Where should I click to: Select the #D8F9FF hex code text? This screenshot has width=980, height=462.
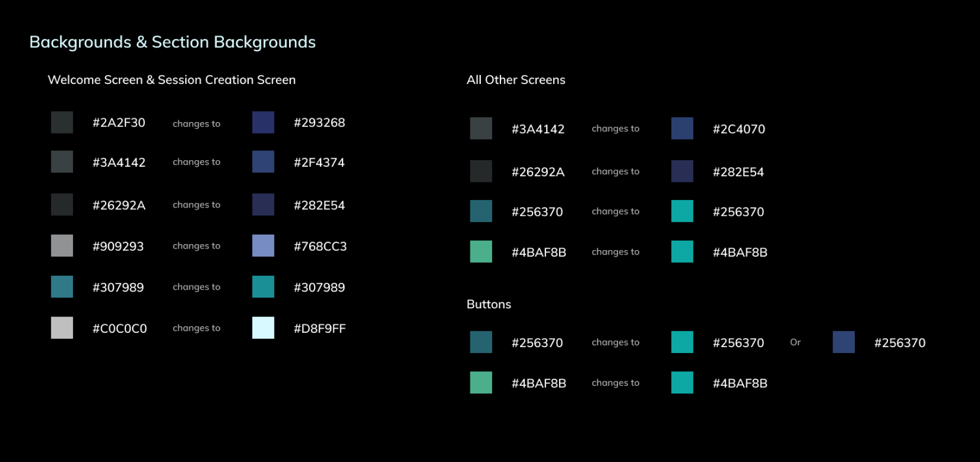pos(320,329)
